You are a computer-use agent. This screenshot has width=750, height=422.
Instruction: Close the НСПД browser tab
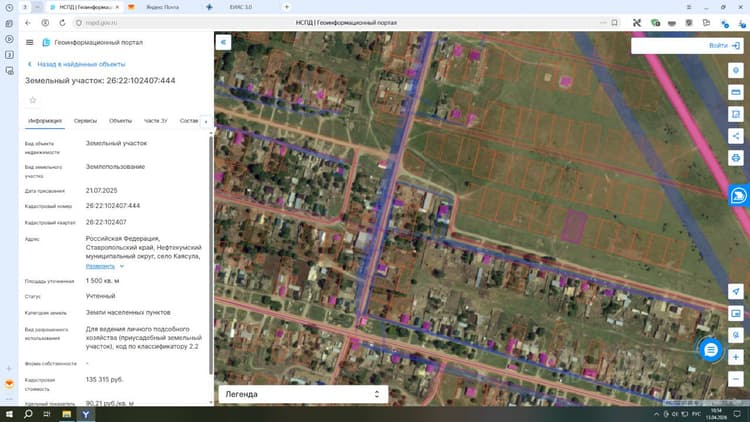tap(117, 7)
